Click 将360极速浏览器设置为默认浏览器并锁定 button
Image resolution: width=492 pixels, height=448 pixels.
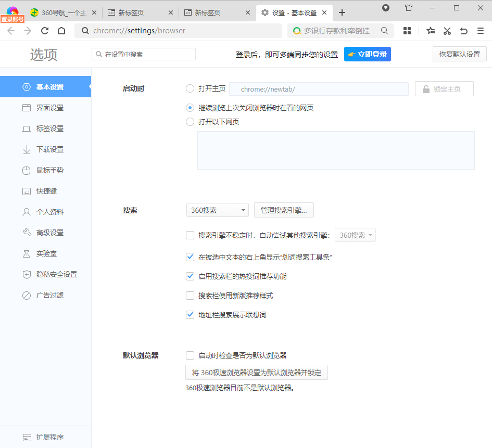coord(256,372)
